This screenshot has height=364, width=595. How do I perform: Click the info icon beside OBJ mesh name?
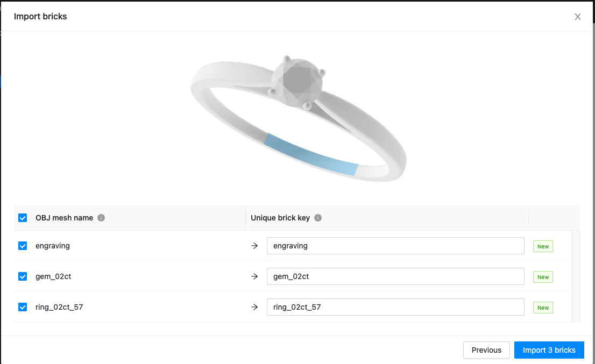coord(101,218)
